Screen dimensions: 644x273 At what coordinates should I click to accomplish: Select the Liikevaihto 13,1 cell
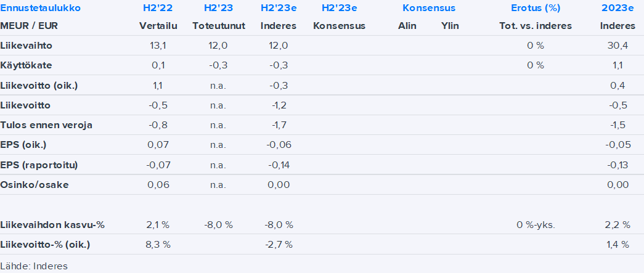(x=157, y=45)
